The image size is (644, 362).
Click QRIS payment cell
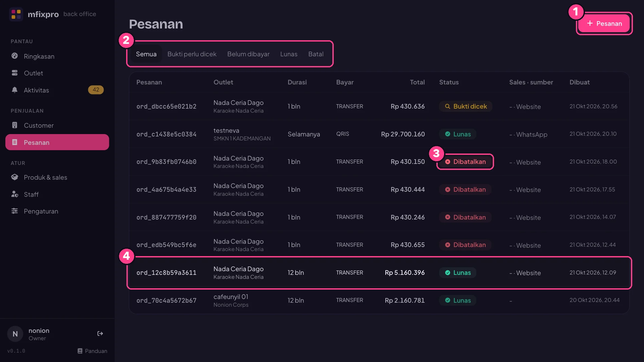tap(342, 134)
